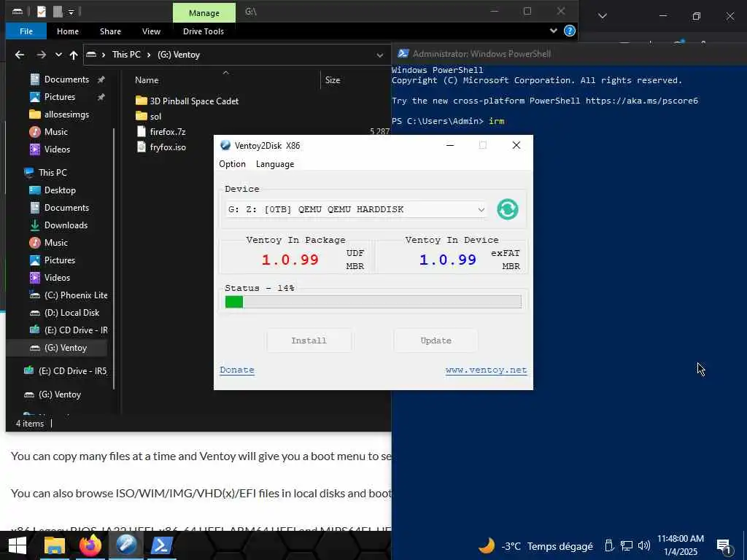747x560 pixels.
Task: Open the Drive Tools ribbon tab
Action: (x=204, y=31)
